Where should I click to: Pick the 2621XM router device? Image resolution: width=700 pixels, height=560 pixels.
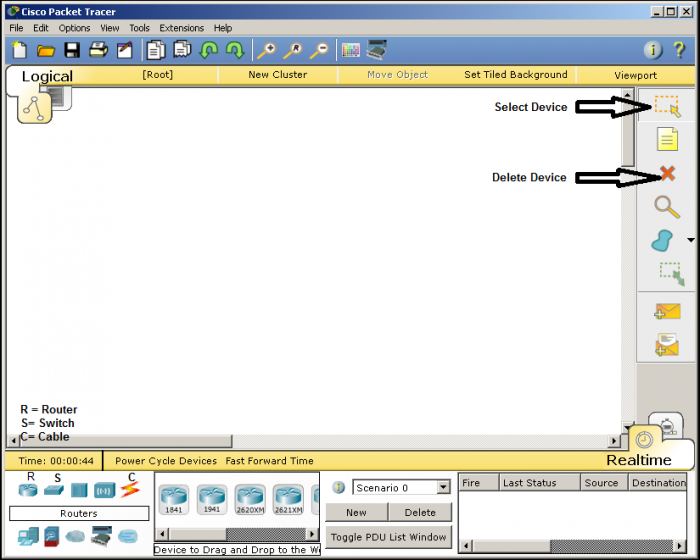coord(288,499)
